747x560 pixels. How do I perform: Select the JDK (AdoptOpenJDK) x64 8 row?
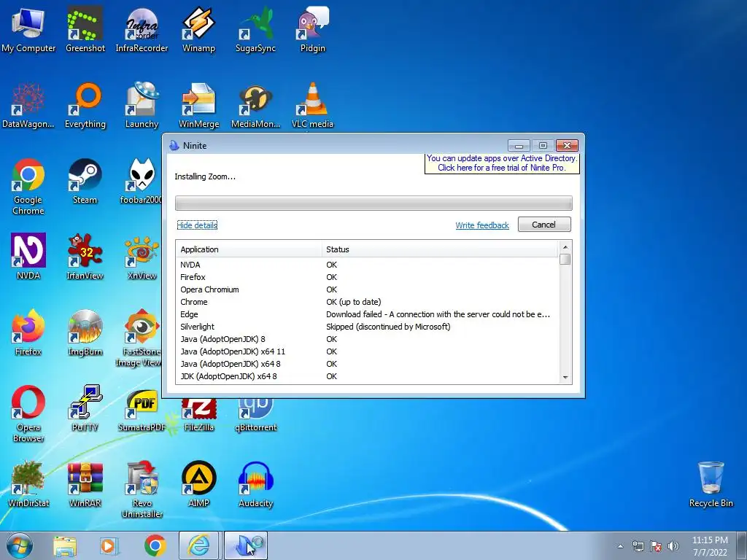367,376
